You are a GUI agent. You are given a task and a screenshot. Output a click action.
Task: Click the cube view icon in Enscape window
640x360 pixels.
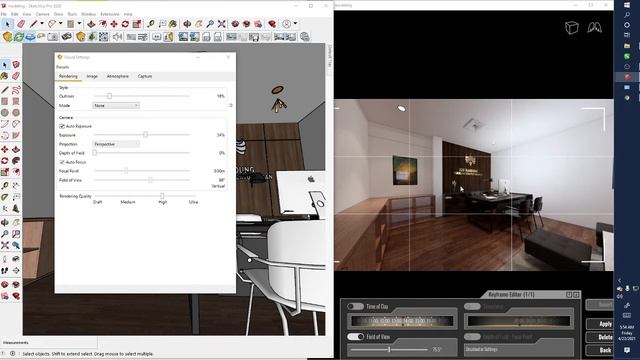(571, 28)
